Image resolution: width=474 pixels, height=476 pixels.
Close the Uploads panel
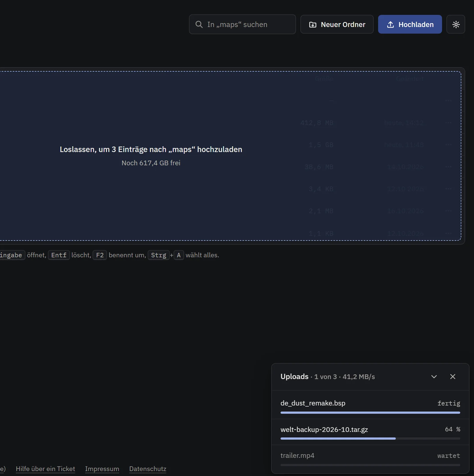click(x=452, y=376)
